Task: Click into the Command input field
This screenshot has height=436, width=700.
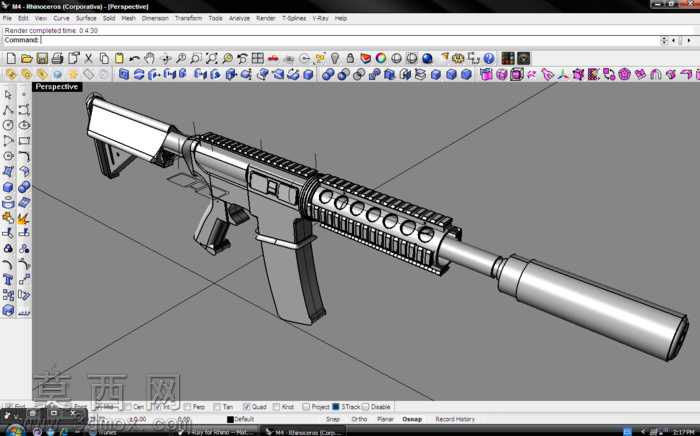Action: 350,40
